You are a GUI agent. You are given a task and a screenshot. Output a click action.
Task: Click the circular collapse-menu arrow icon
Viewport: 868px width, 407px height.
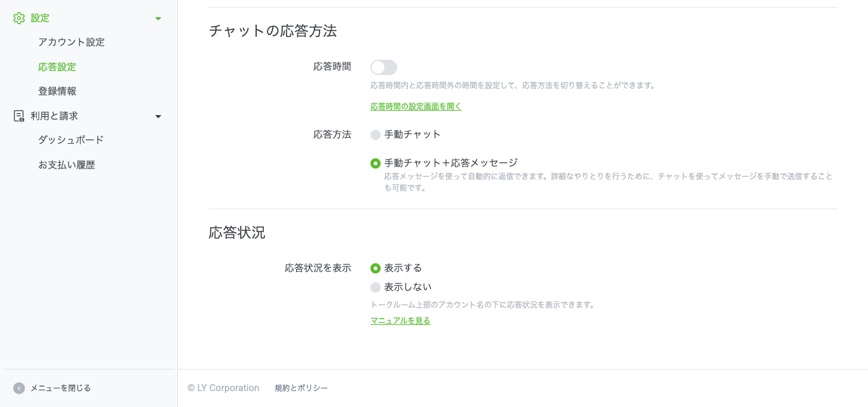click(19, 388)
